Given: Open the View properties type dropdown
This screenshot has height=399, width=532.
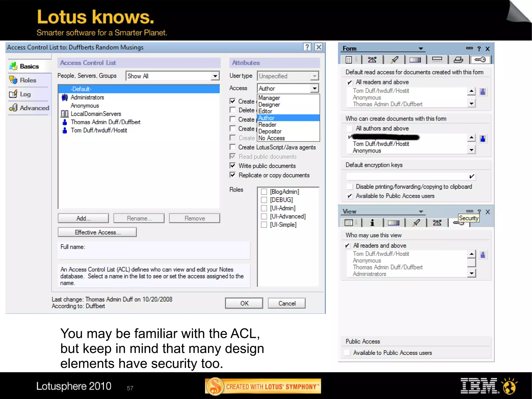Looking at the screenshot, I should coord(421,212).
